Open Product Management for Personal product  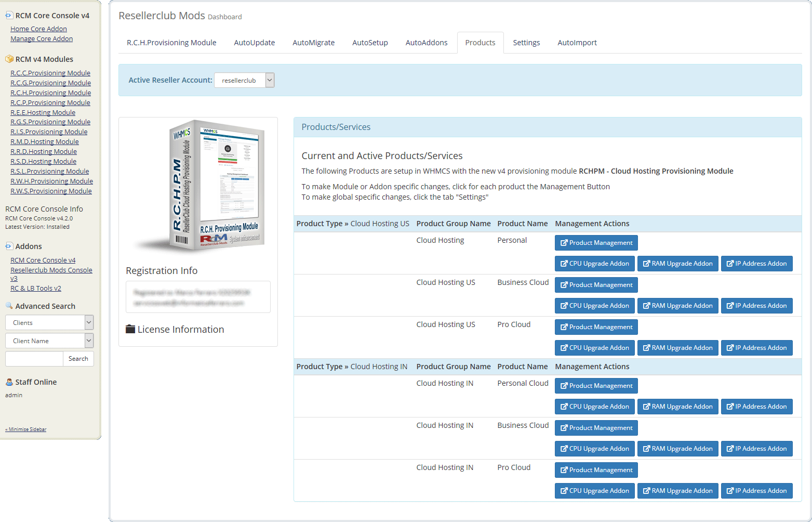(596, 243)
